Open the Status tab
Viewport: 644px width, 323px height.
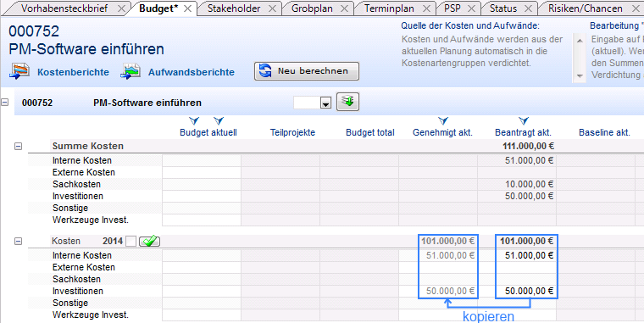pyautogui.click(x=503, y=8)
